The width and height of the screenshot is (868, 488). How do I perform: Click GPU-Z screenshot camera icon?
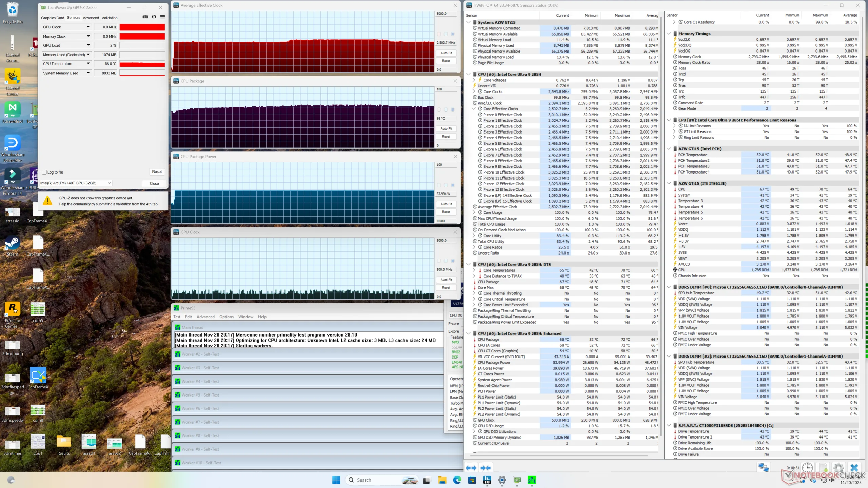(x=145, y=17)
